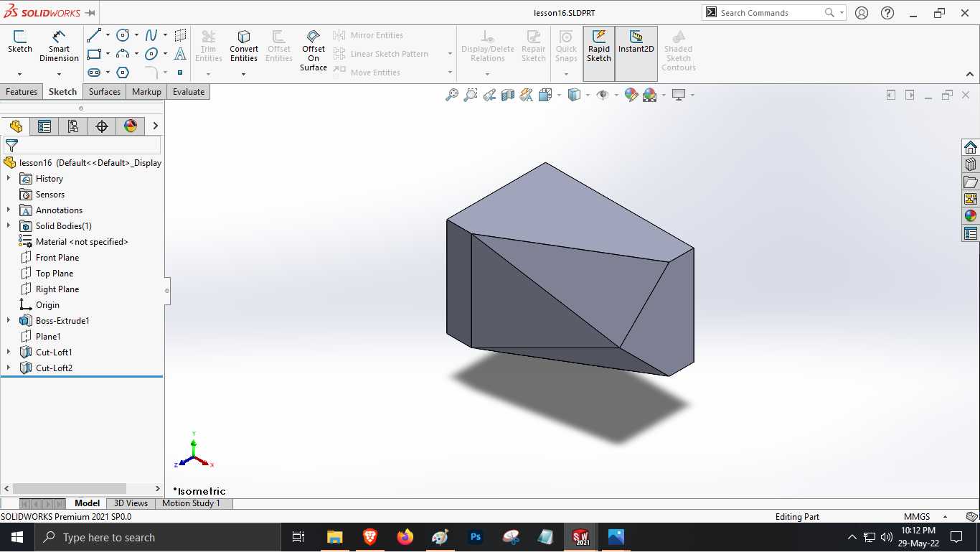Switch to DisplayManager tab

coord(131,126)
